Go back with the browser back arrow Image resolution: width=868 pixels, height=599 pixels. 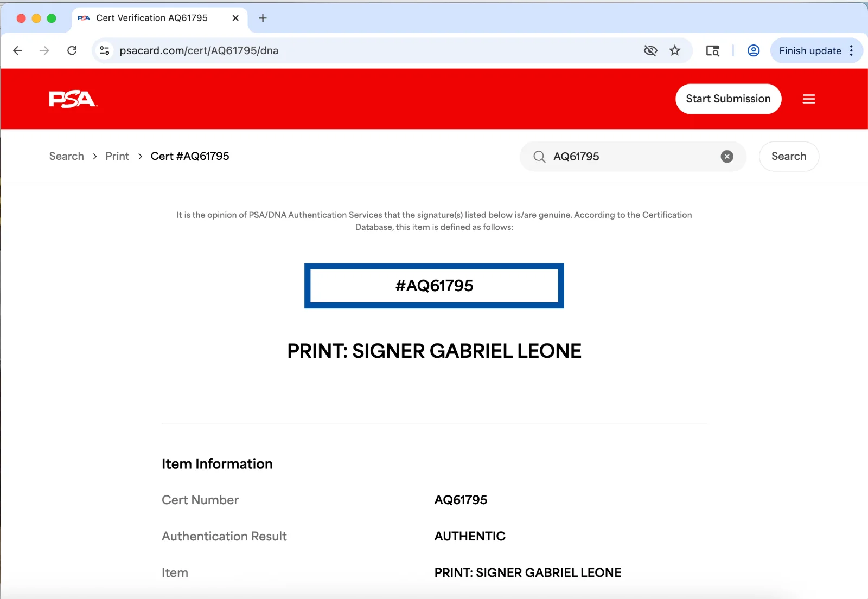pos(17,50)
